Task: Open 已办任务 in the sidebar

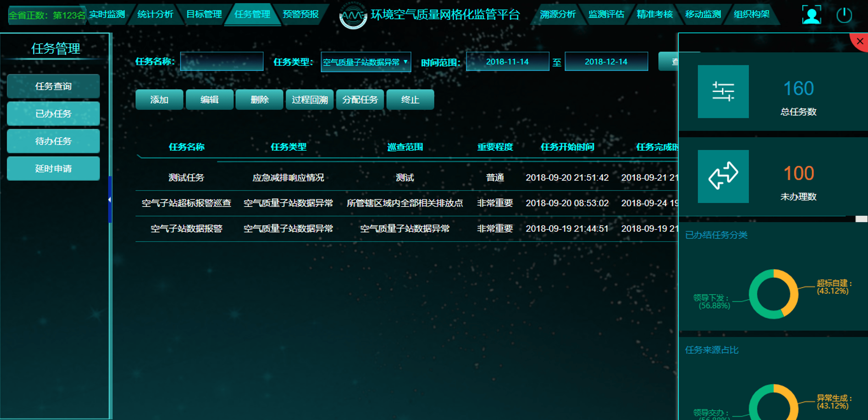Action: pyautogui.click(x=53, y=114)
